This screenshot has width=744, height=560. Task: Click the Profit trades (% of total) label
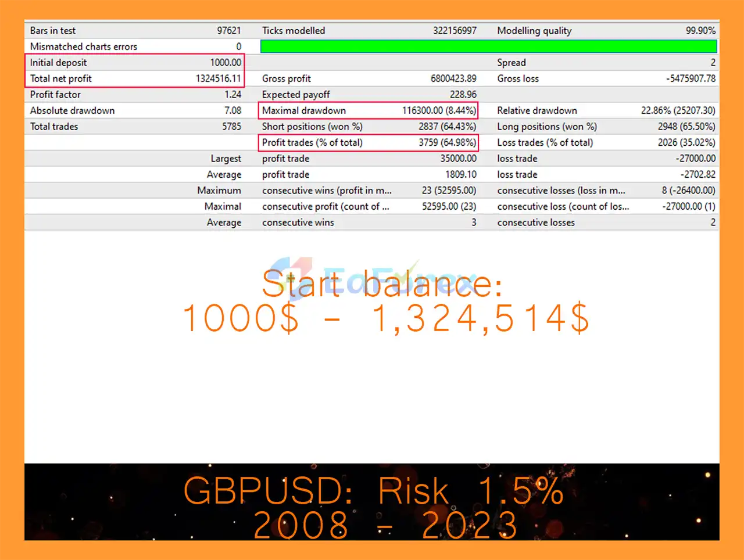312,142
